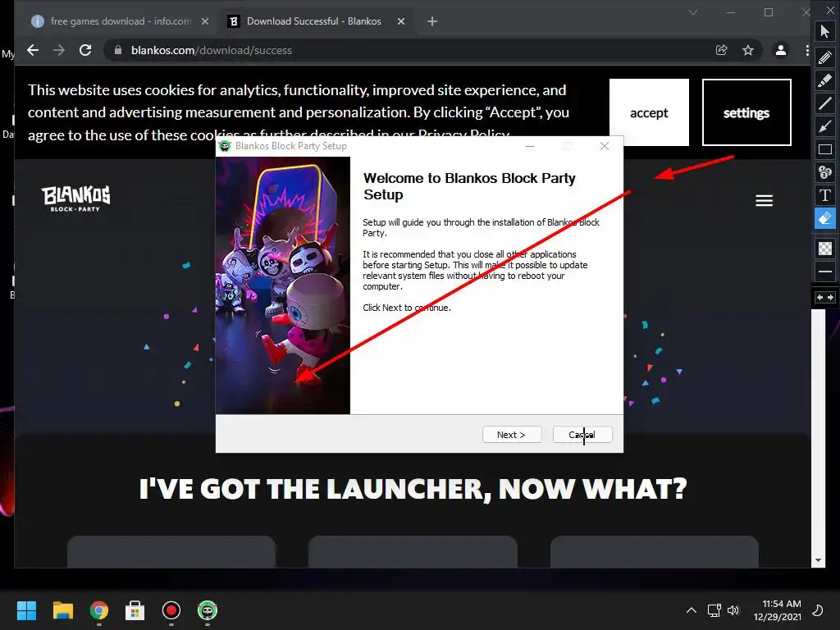Open the moon notification icon
The width and height of the screenshot is (840, 630).
coord(818,610)
